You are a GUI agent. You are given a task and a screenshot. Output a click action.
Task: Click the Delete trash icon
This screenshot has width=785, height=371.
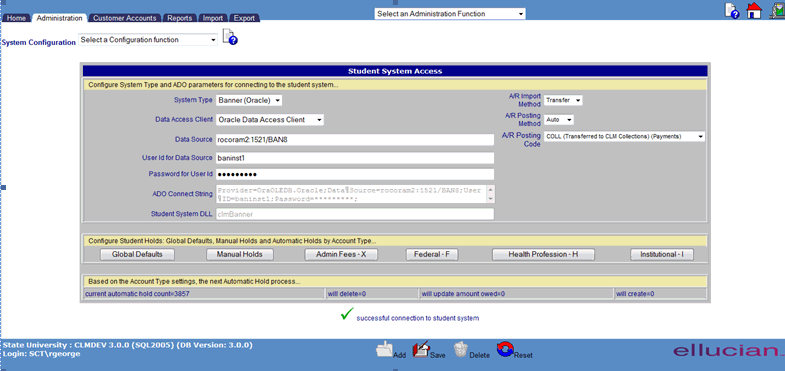pos(461,350)
